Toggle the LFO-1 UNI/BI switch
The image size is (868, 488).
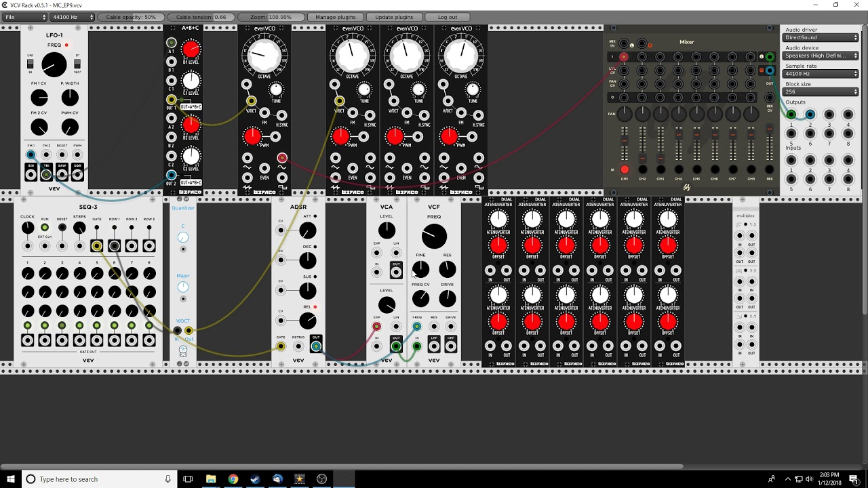click(x=31, y=64)
